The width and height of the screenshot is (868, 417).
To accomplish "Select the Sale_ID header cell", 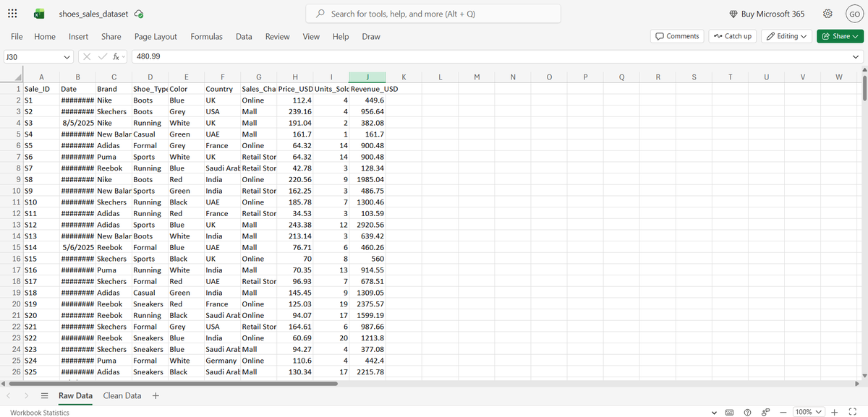I will 42,89.
